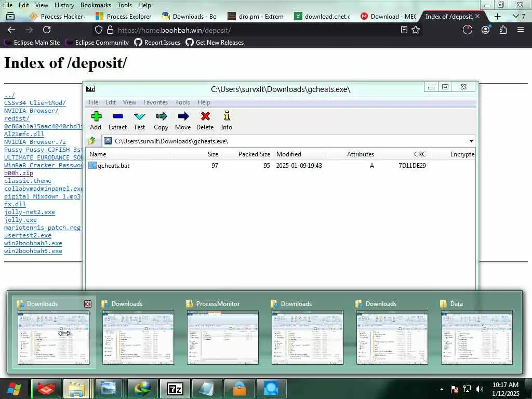Toggle Firefox reader view

click(x=404, y=30)
